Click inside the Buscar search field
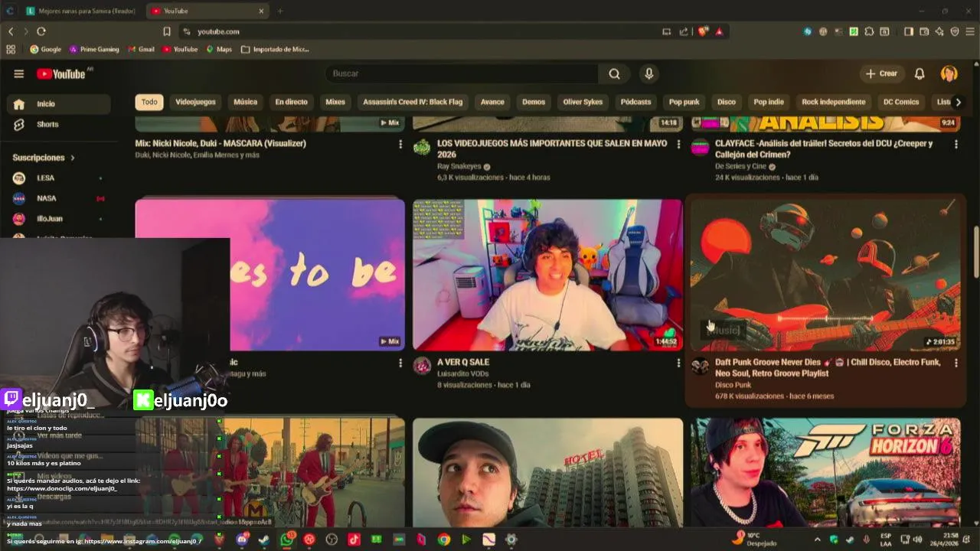980x551 pixels. [462, 73]
